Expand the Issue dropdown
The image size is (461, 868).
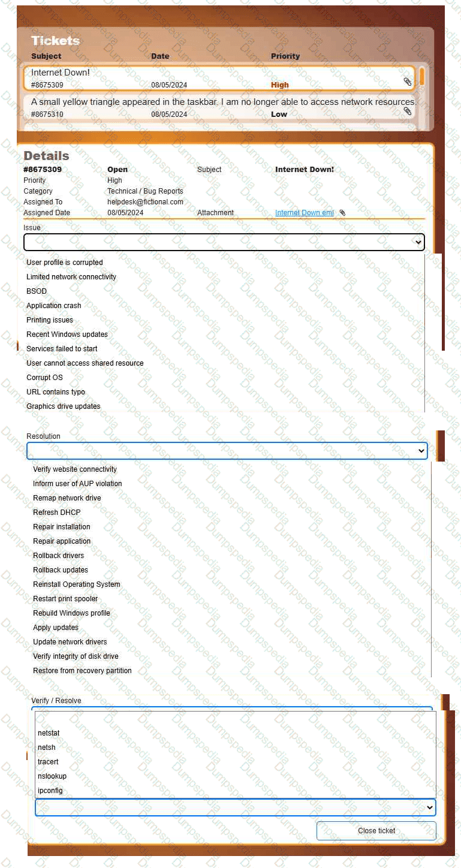(x=418, y=242)
